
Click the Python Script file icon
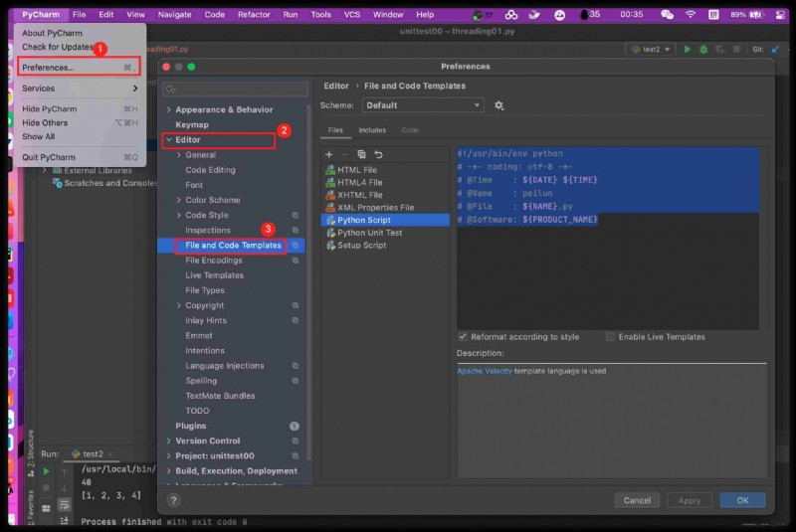330,220
